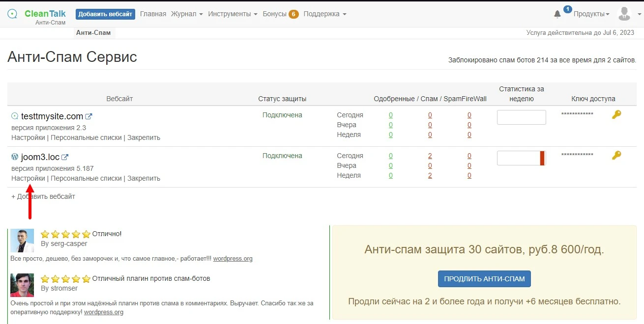This screenshot has width=644, height=324.
Task: Open Настройки for joom3.loc
Action: point(28,178)
